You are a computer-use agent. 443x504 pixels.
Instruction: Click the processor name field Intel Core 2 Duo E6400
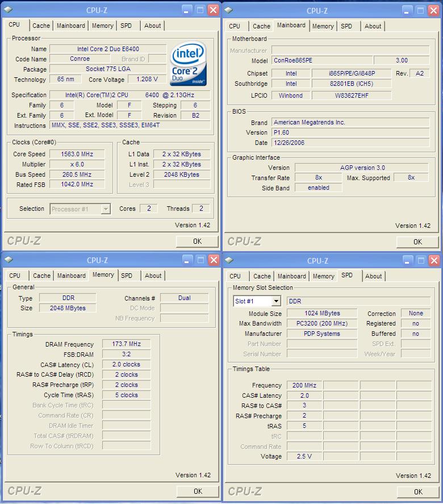click(x=108, y=49)
